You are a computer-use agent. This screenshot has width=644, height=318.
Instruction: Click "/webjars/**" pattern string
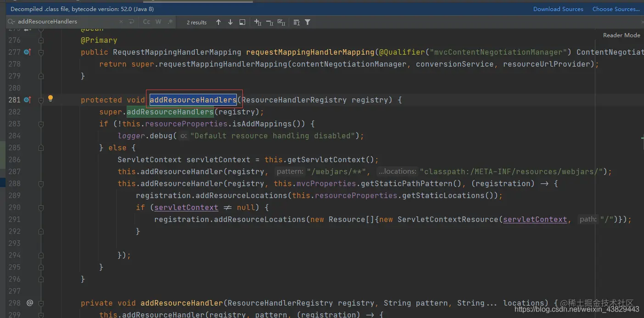pos(336,172)
